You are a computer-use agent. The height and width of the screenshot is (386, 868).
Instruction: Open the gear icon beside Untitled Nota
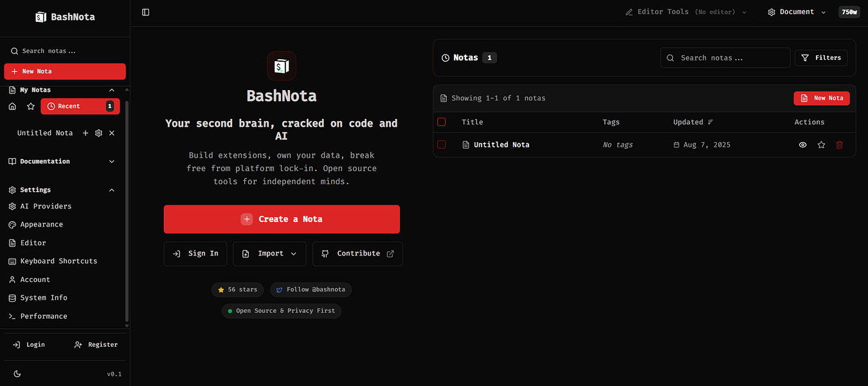coord(98,133)
